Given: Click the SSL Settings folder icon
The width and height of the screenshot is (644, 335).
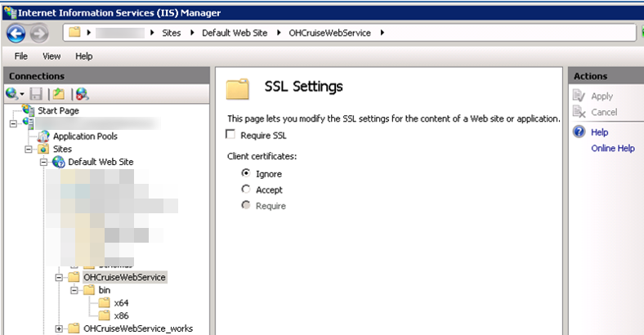Looking at the screenshot, I should coord(238,89).
